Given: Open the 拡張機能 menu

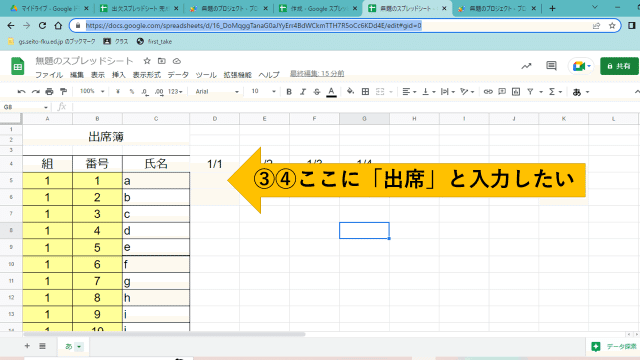Looking at the screenshot, I should (x=238, y=75).
